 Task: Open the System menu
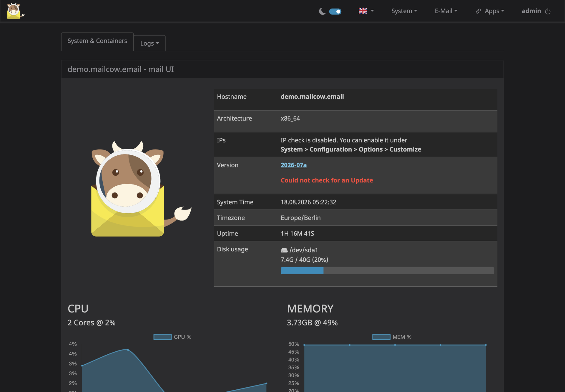click(404, 11)
